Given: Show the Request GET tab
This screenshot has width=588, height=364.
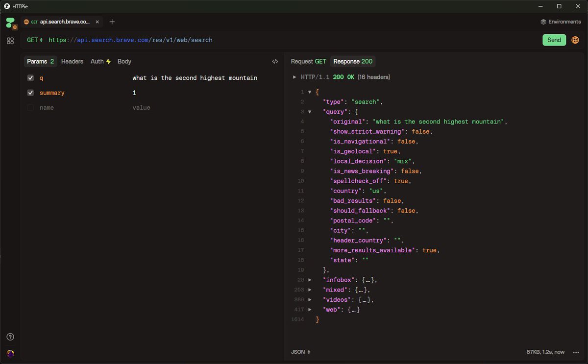Looking at the screenshot, I should pos(308,61).
